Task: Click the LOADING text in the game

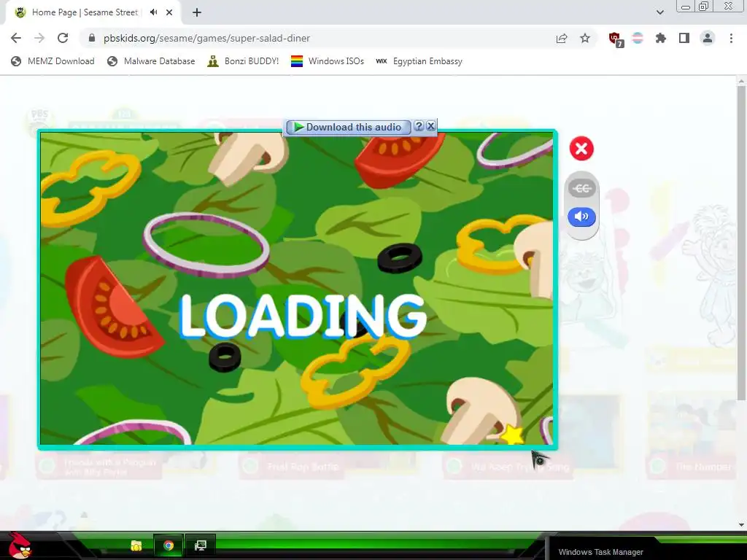Action: point(303,316)
